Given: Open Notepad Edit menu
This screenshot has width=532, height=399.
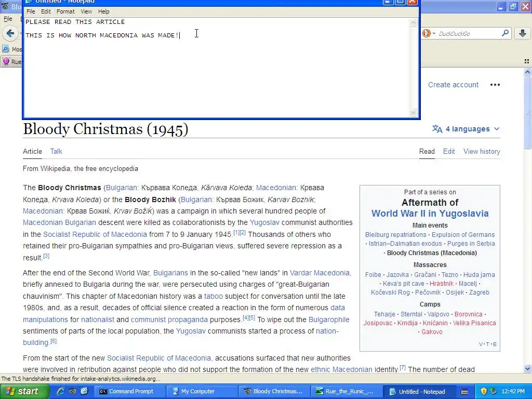Looking at the screenshot, I should pyautogui.click(x=46, y=11).
